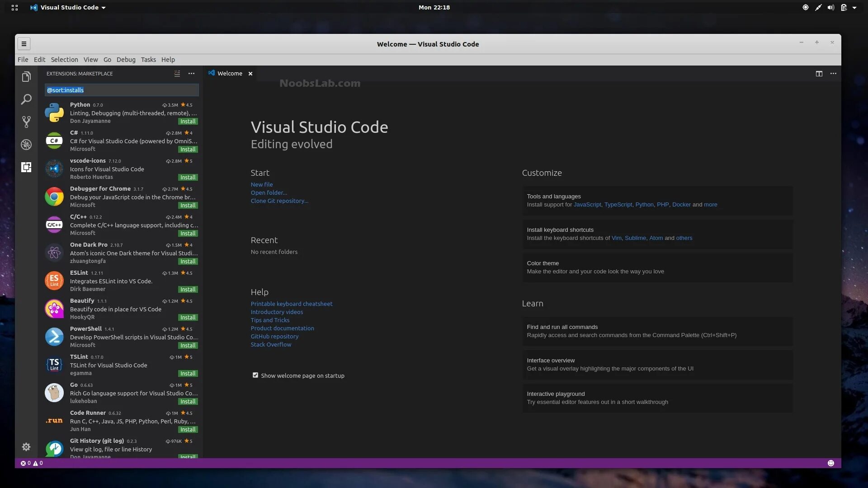868x488 pixels.
Task: Click the extension search input field
Action: [x=121, y=90]
